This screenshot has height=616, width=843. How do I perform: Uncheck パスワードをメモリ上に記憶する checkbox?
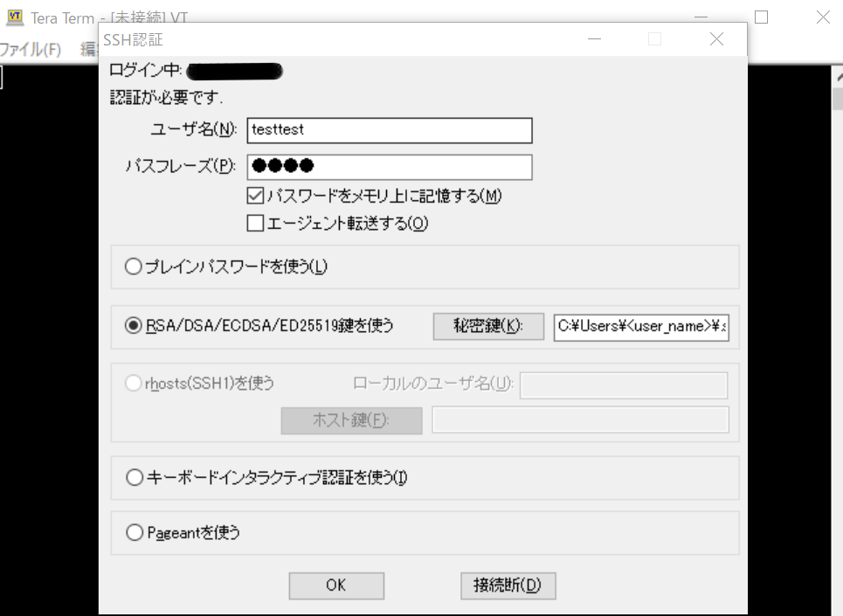255,196
